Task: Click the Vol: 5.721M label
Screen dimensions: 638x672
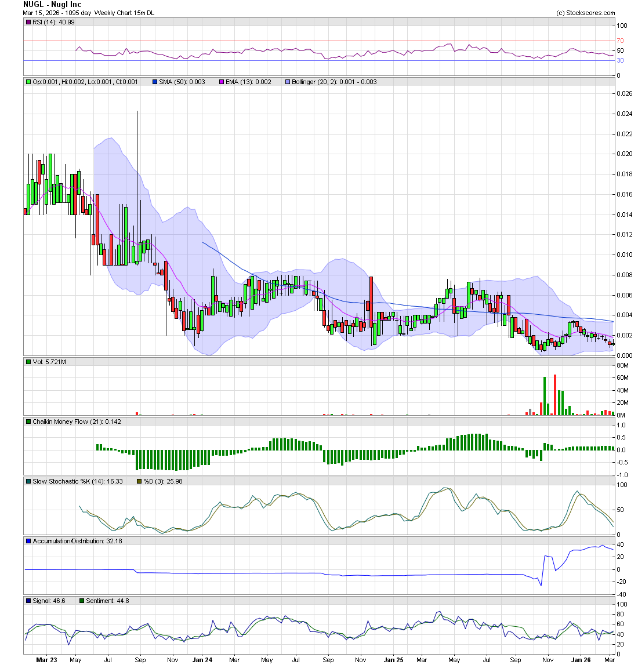Action: (49, 362)
